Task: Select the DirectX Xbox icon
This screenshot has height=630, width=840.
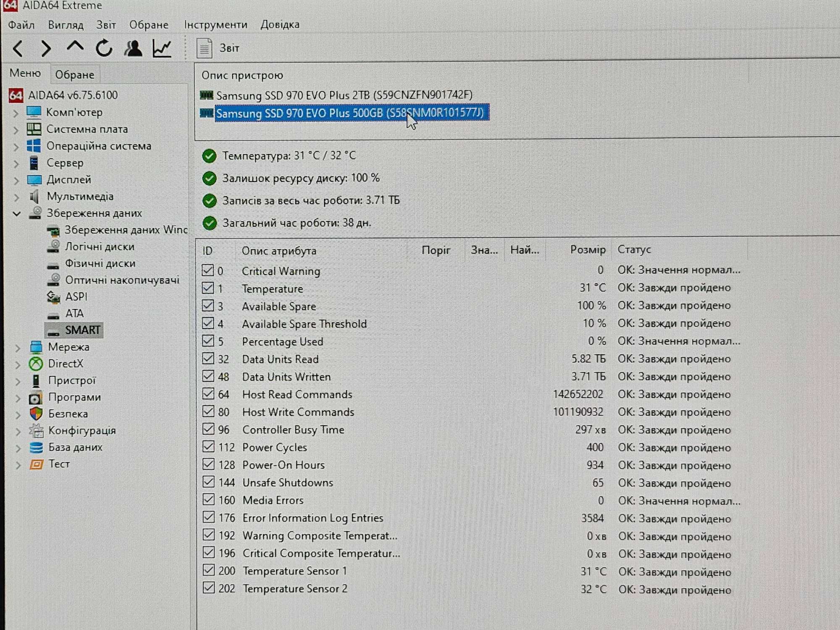Action: click(x=36, y=364)
